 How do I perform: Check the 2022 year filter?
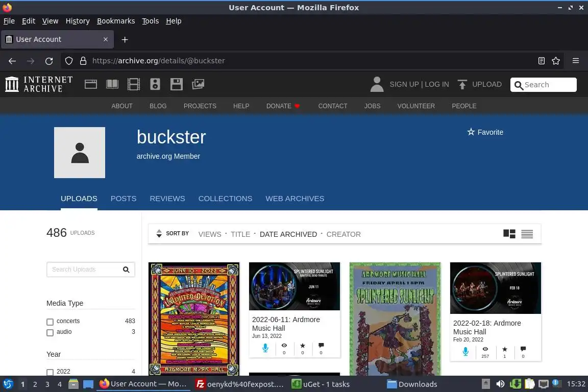[50, 372]
